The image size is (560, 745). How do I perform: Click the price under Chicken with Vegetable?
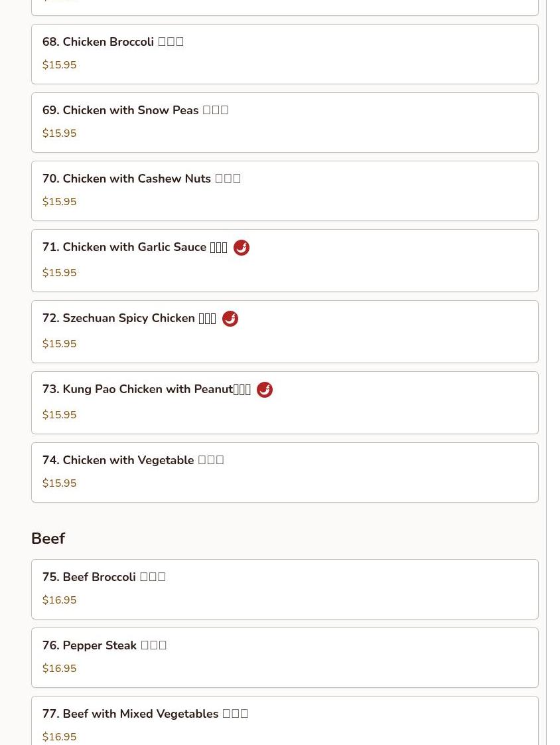click(59, 483)
